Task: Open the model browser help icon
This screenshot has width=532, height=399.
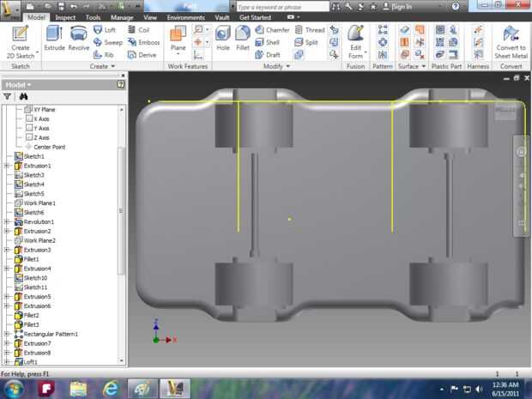Action: 121,84
